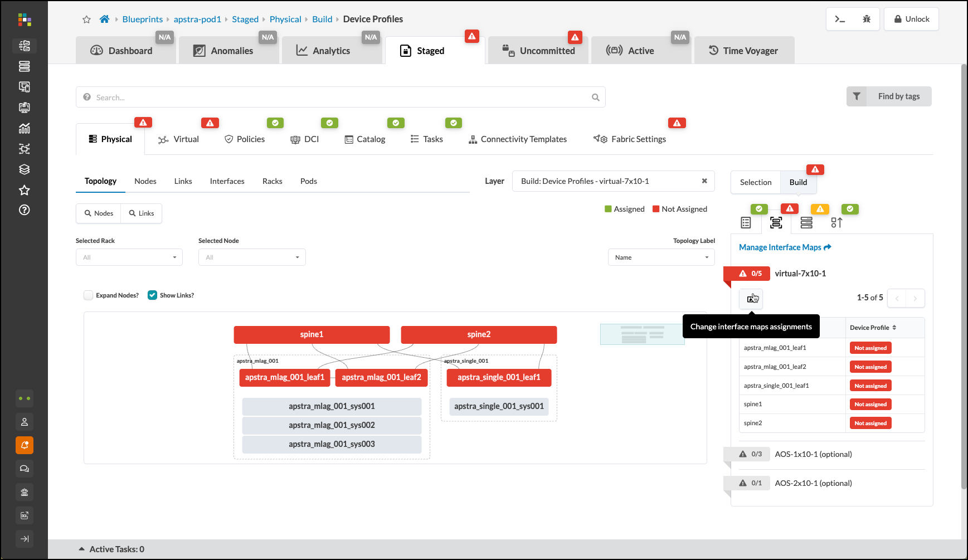Click the Unlock button
968x560 pixels.
(911, 19)
